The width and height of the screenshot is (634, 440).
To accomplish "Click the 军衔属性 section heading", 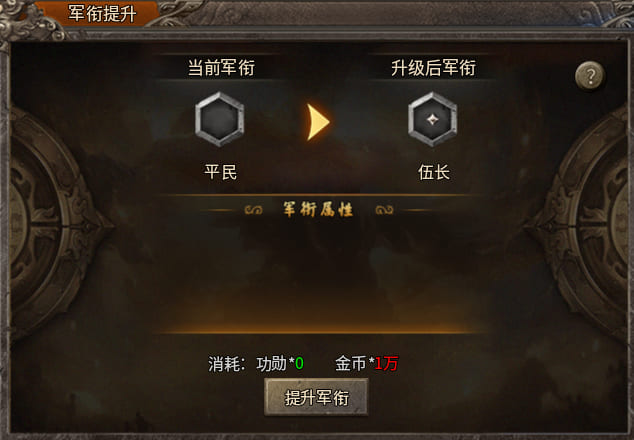I will click(318, 209).
